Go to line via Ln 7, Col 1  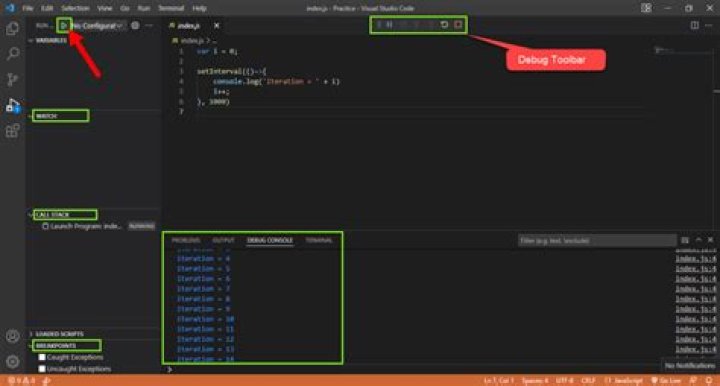[x=499, y=380]
